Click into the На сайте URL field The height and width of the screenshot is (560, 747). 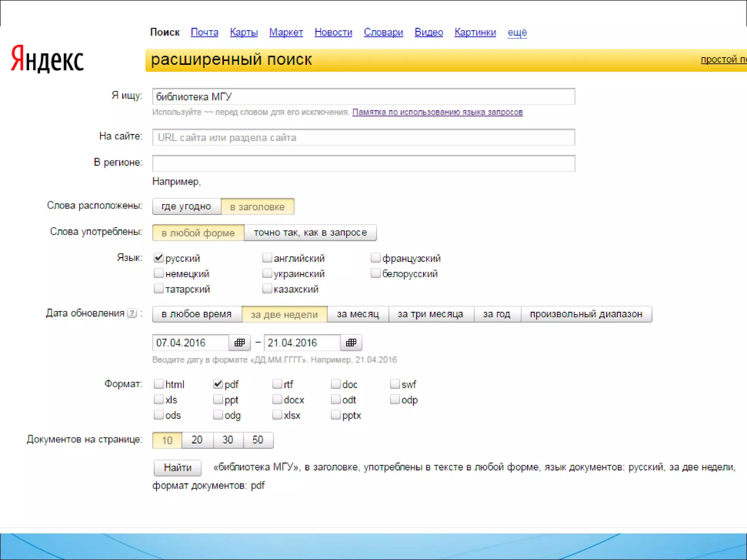pyautogui.click(x=363, y=137)
